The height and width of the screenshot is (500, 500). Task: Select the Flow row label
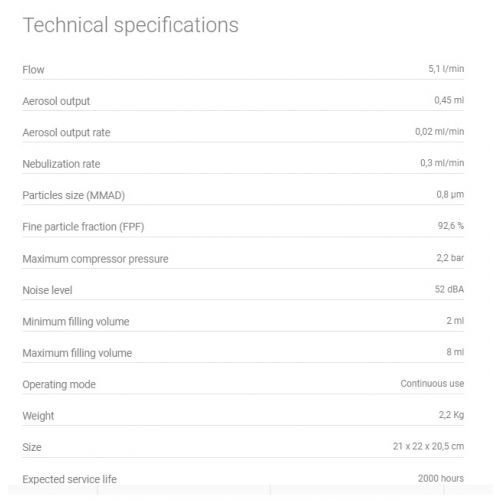33,70
